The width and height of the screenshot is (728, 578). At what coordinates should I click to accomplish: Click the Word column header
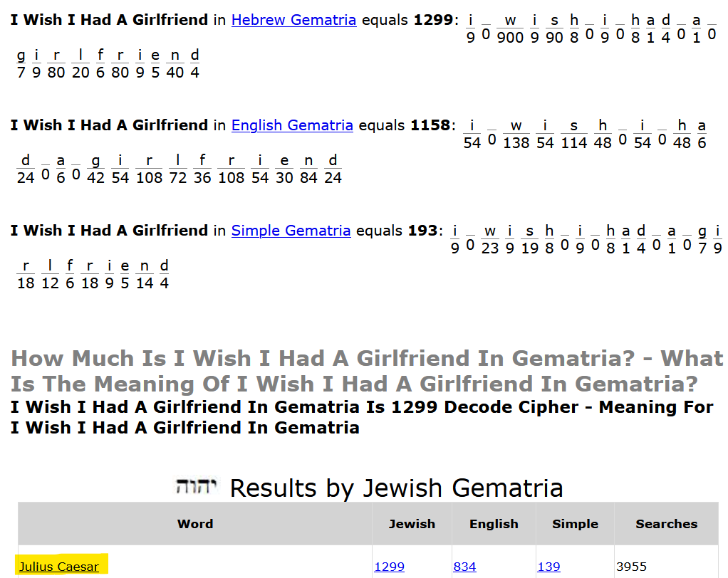click(x=195, y=524)
